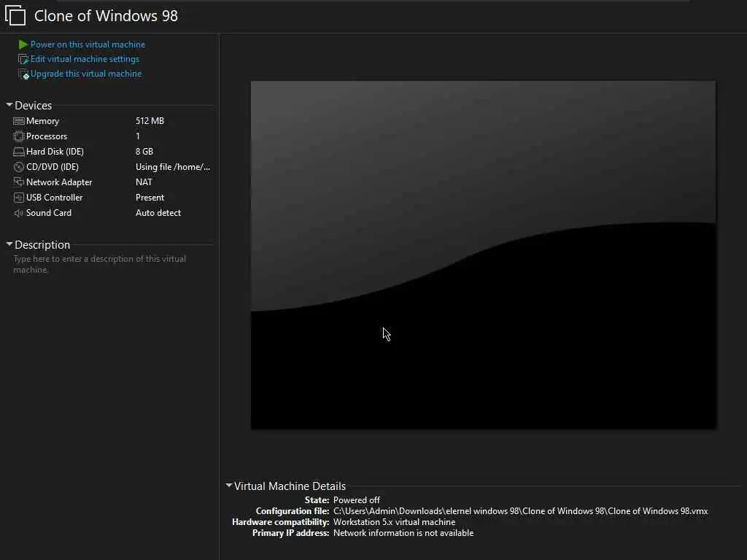The image size is (747, 560).
Task: Click the 'Primary IP address:' label
Action: pos(290,533)
